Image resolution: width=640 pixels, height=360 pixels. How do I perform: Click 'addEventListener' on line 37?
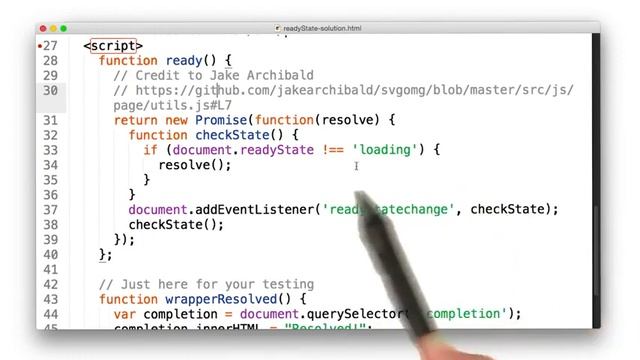pos(254,210)
